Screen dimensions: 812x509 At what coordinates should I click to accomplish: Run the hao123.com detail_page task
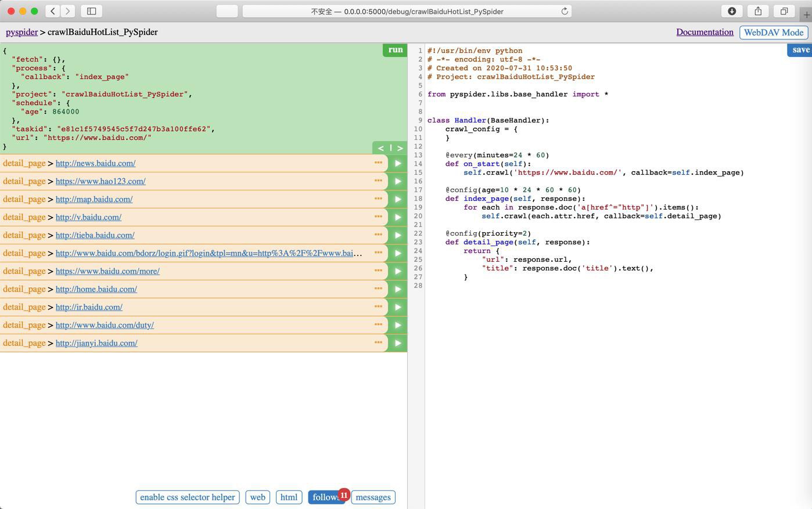click(398, 182)
